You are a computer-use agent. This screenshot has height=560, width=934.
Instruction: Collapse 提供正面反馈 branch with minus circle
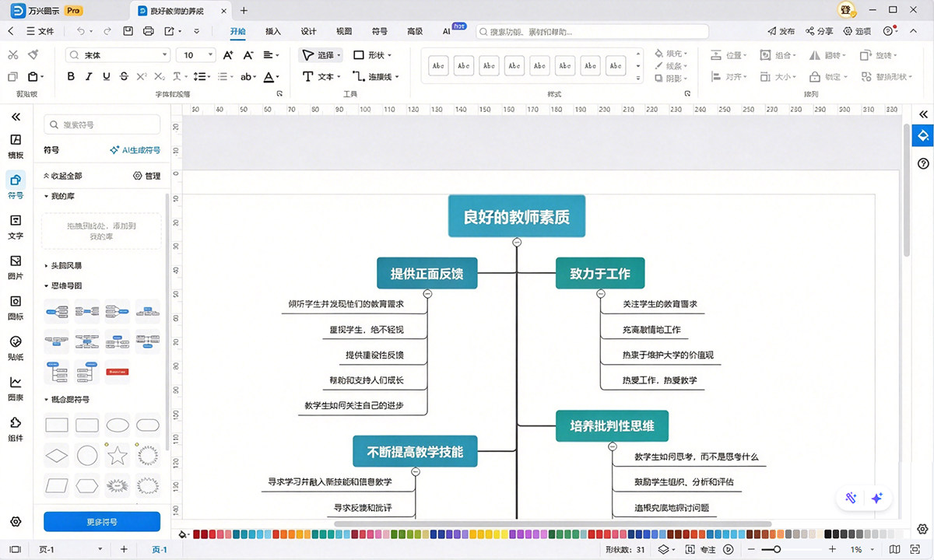pos(427,293)
